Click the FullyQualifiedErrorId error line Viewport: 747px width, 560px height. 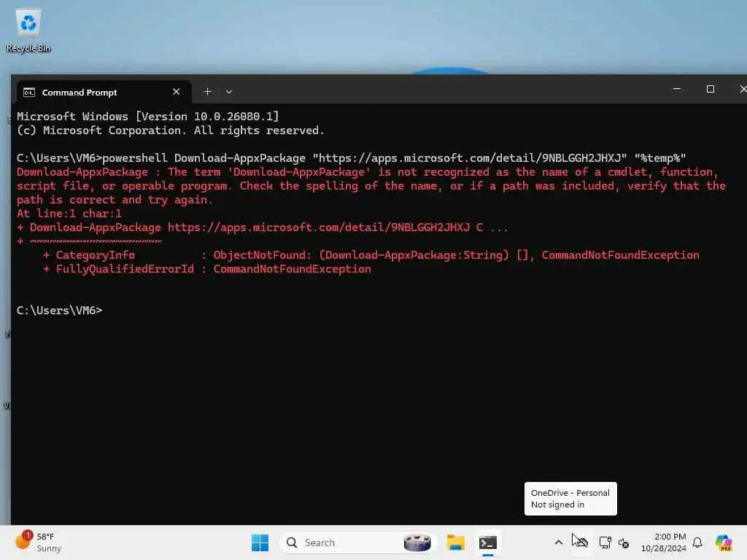[x=206, y=269]
